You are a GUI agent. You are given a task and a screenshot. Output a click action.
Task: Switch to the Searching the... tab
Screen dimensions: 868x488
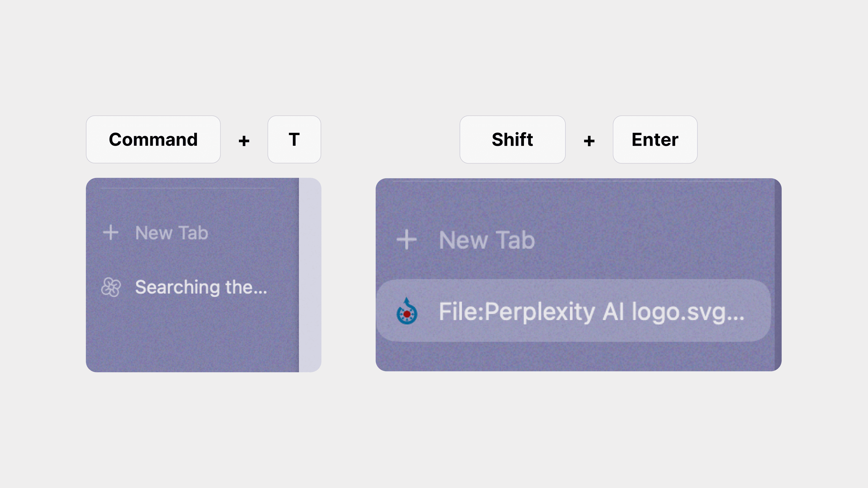coord(192,287)
